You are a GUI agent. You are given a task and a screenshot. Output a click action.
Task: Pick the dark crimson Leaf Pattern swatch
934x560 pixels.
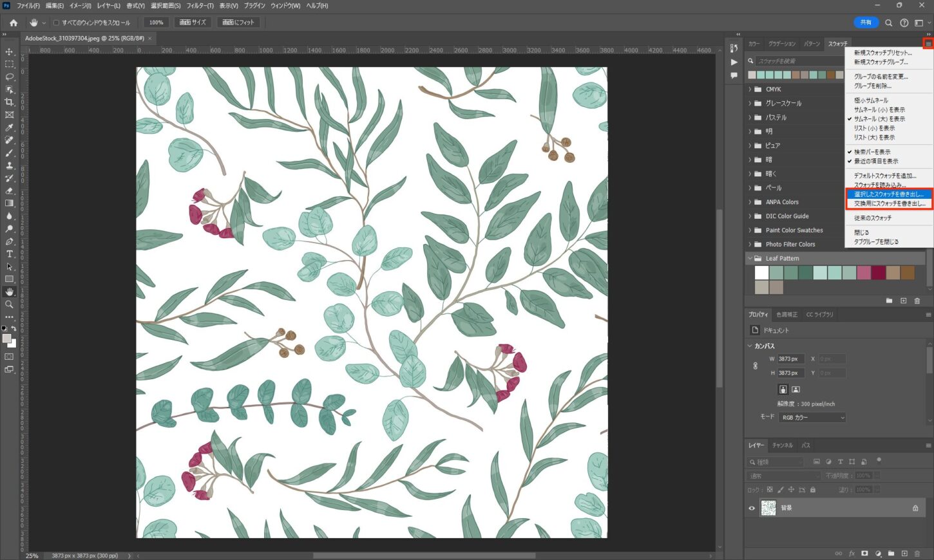(879, 273)
